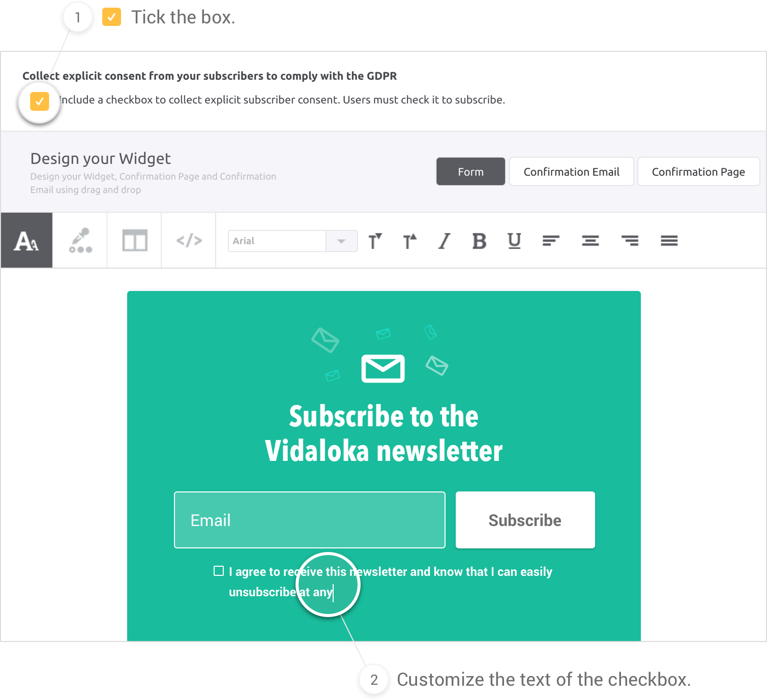
Task: Click the 'Design your Widget' heading
Action: (x=101, y=158)
